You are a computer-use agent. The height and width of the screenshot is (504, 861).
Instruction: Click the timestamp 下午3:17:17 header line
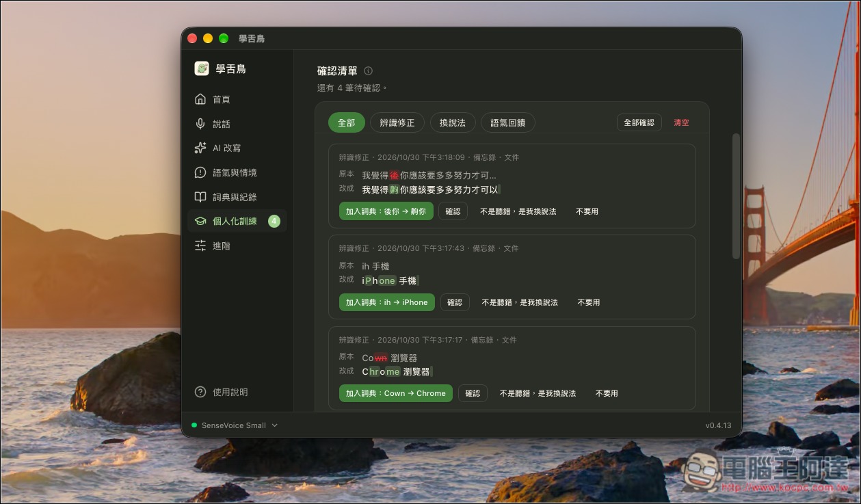click(x=428, y=340)
